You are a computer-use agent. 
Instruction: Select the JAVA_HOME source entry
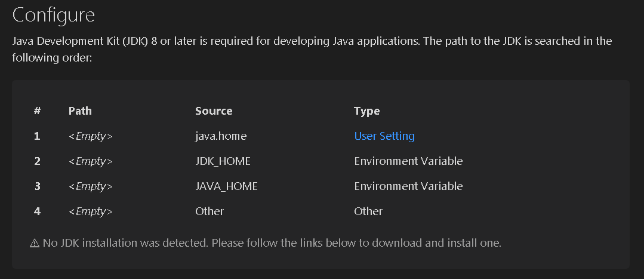tap(226, 186)
